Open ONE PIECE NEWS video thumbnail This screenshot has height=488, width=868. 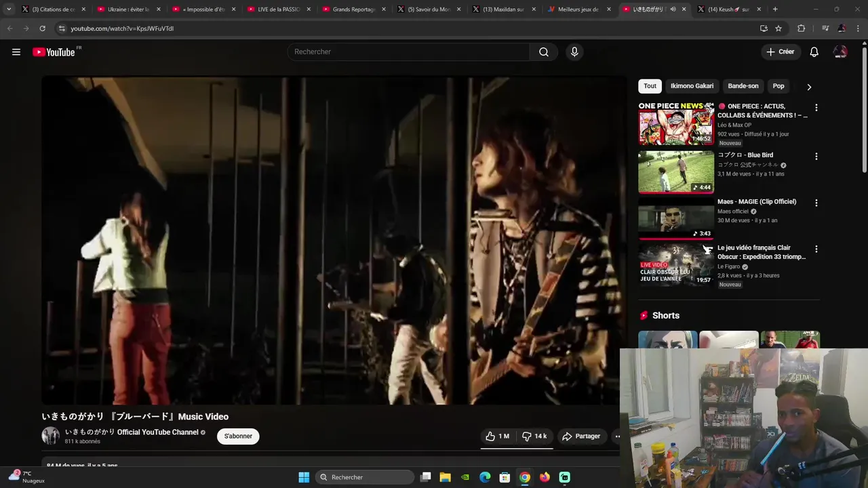coord(676,124)
